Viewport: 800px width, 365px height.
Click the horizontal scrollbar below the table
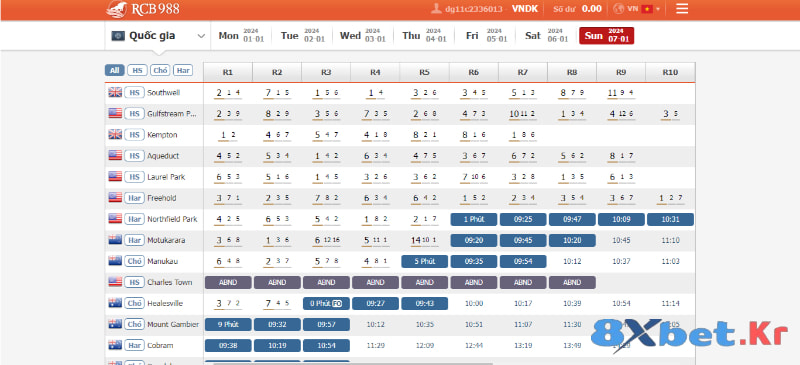click(x=352, y=363)
